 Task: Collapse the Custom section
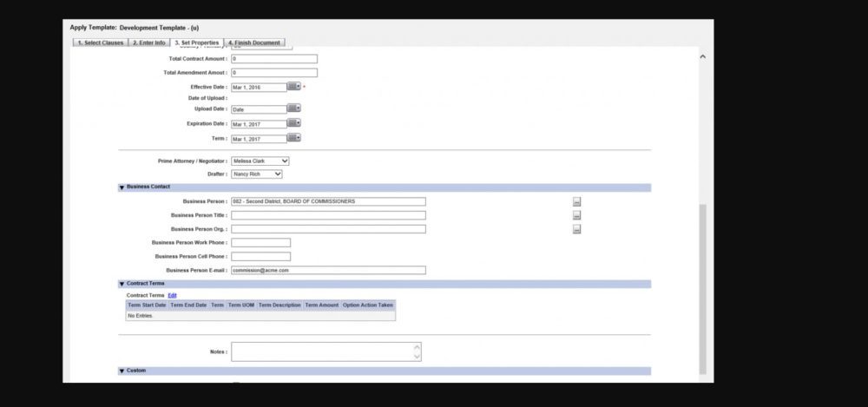pos(122,371)
